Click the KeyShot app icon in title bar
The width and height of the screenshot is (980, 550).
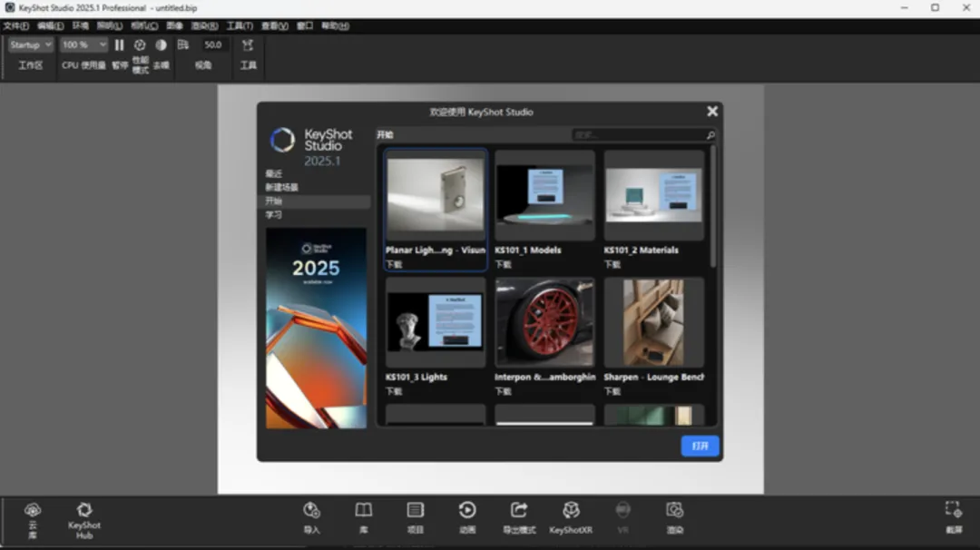tap(9, 7)
